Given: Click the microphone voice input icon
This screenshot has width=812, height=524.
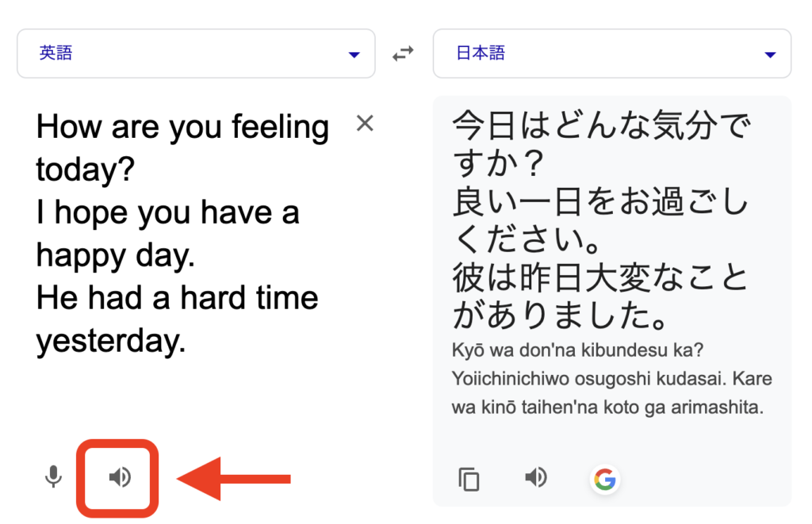Looking at the screenshot, I should 53,477.
